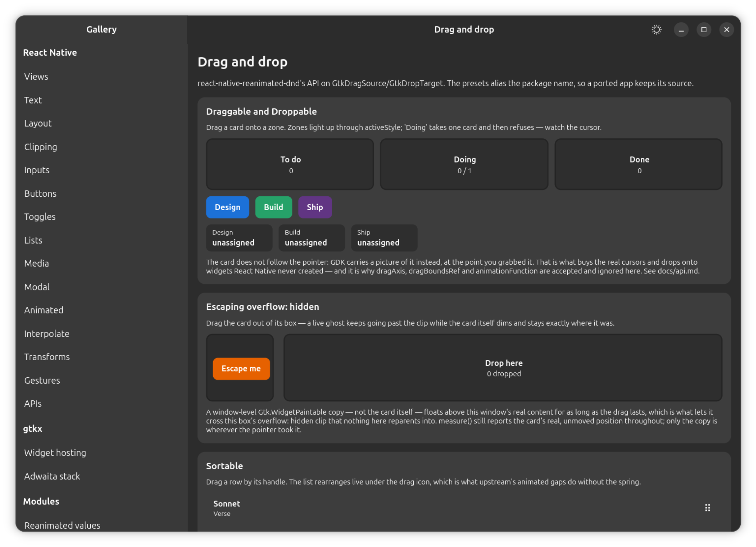Viewport: 756px width, 547px height.
Task: Open the Transforms page
Action: [101, 357]
